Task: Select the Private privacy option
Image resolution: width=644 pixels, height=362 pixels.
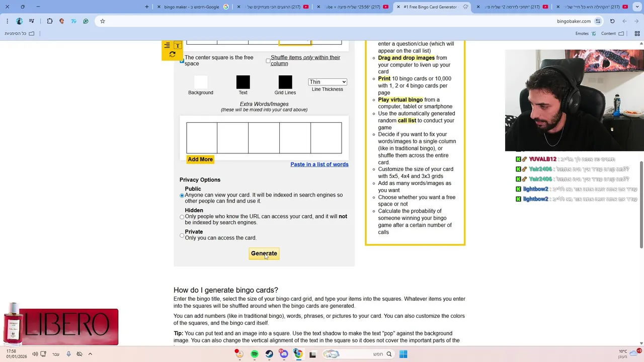Action: [182, 235]
